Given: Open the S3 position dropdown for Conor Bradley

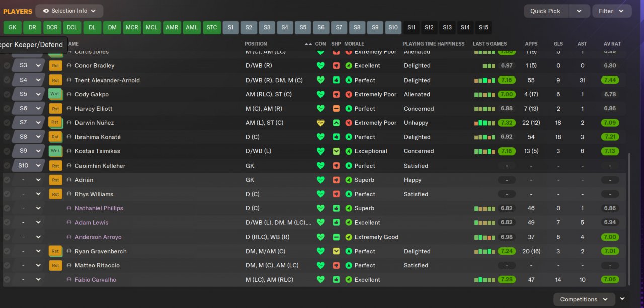Looking at the screenshot, I should [x=29, y=66].
